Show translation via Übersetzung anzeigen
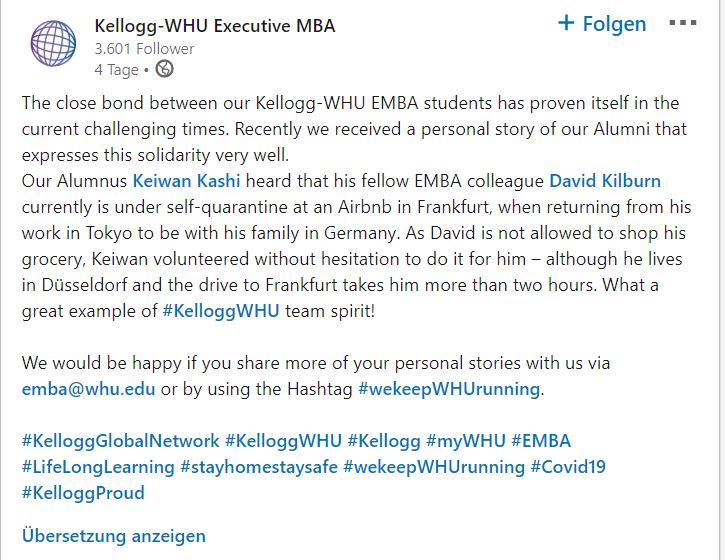The image size is (725, 560). (x=114, y=536)
